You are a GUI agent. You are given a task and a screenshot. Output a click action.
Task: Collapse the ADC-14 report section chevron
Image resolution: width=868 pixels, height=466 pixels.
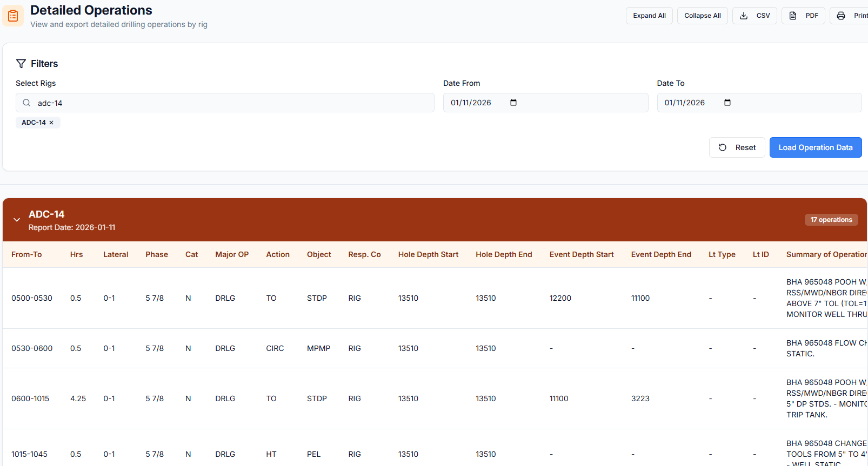click(17, 220)
